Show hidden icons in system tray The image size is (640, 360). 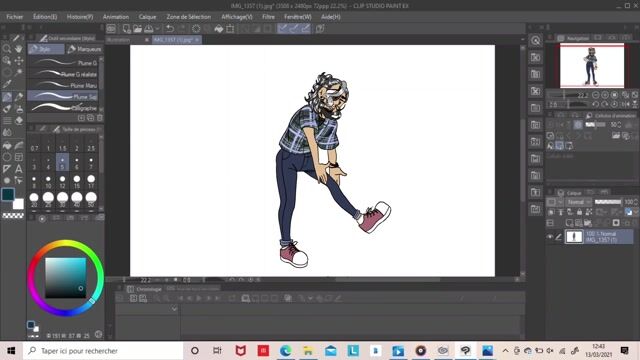(505, 351)
